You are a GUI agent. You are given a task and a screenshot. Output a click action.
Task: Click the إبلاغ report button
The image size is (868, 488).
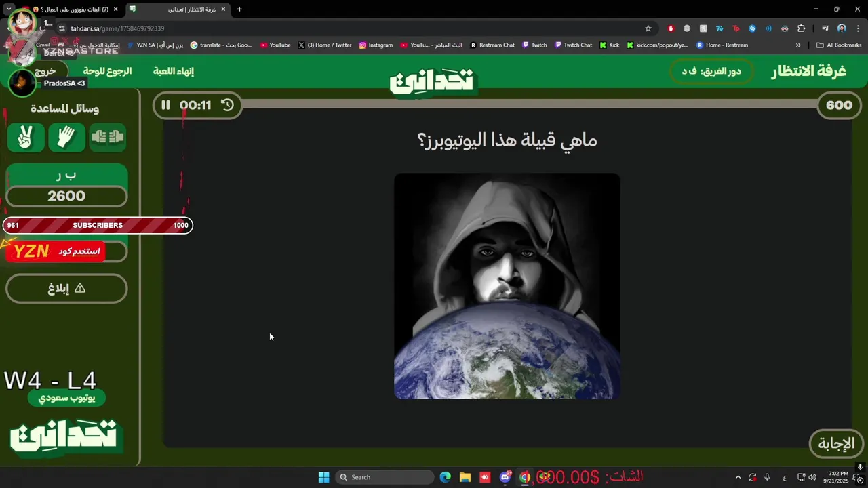[x=66, y=288]
